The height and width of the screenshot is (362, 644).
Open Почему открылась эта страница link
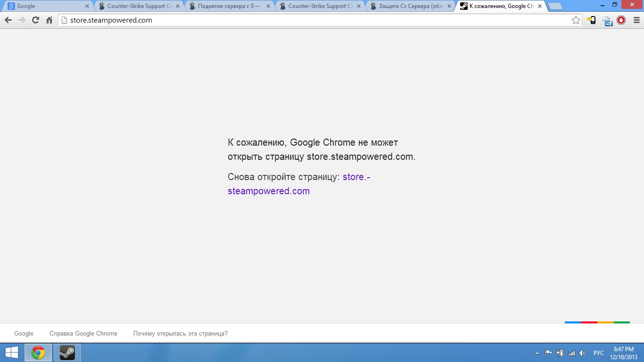[x=181, y=333]
